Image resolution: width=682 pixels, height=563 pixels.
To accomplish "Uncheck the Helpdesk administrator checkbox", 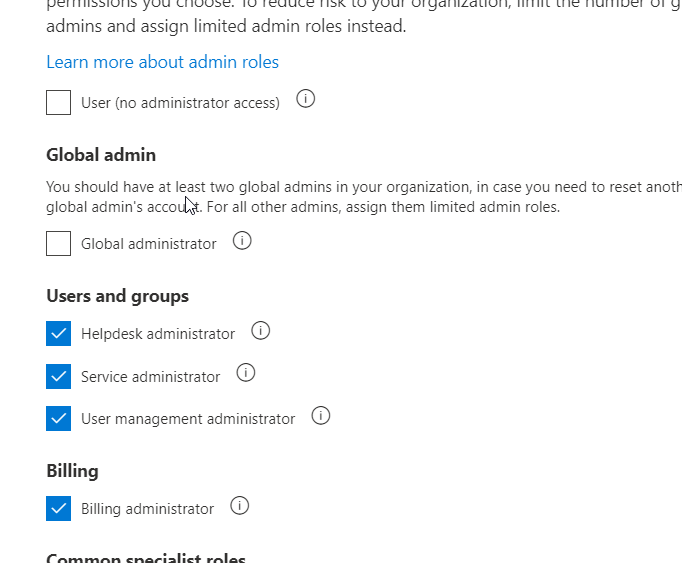I will (x=59, y=333).
